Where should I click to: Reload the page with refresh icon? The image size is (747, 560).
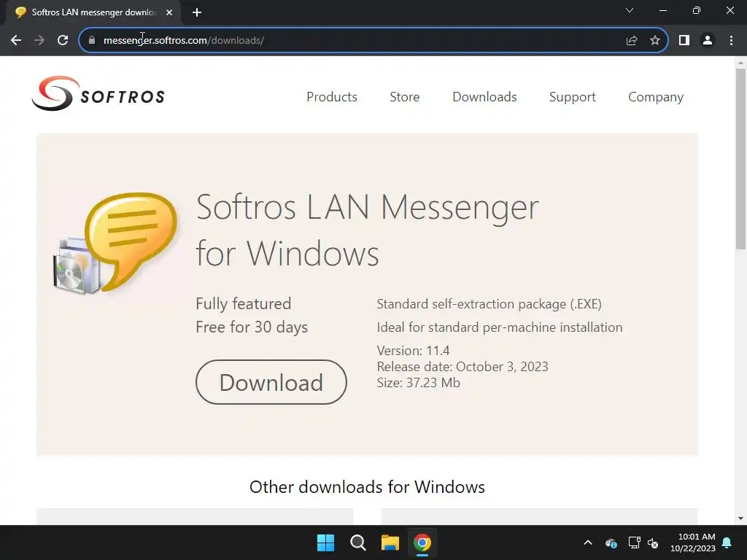pyautogui.click(x=63, y=41)
